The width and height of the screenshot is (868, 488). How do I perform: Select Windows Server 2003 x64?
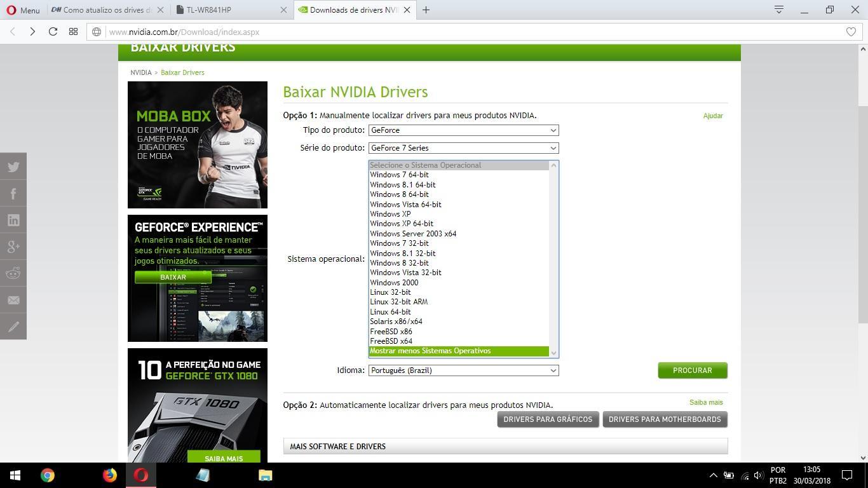[x=459, y=234]
